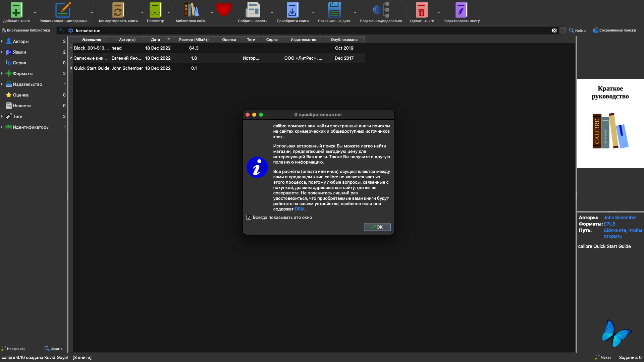644x362 pixels.
Task: Click the Fetch news icon
Action: [252, 10]
